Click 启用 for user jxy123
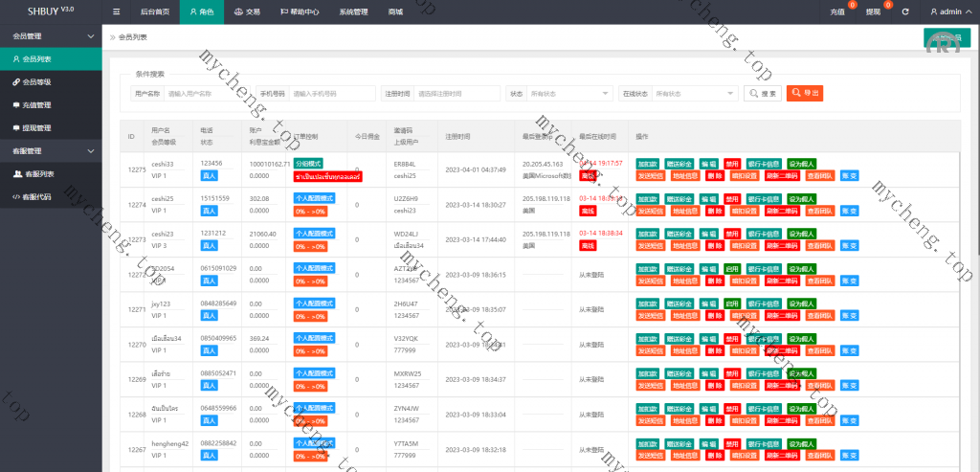980x472 pixels. (x=732, y=304)
